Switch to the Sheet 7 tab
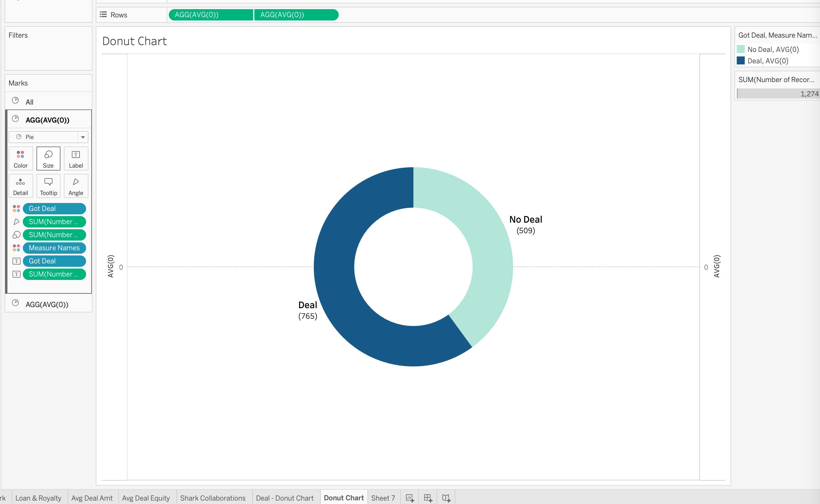Screen dimensions: 820x504 click(383, 498)
